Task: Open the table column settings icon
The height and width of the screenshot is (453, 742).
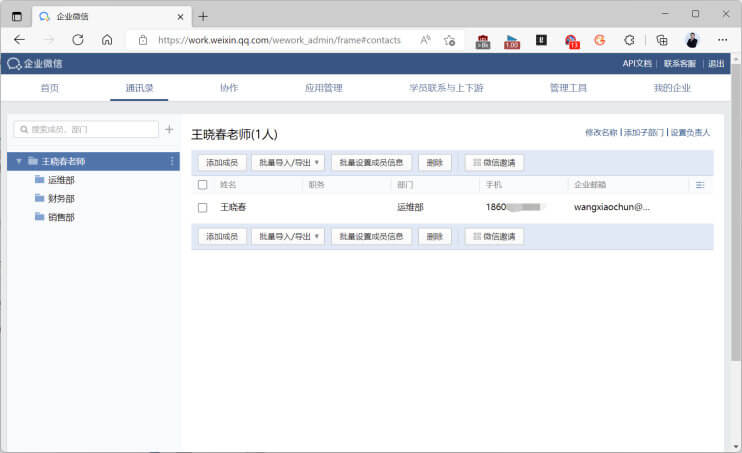Action: pyautogui.click(x=700, y=185)
